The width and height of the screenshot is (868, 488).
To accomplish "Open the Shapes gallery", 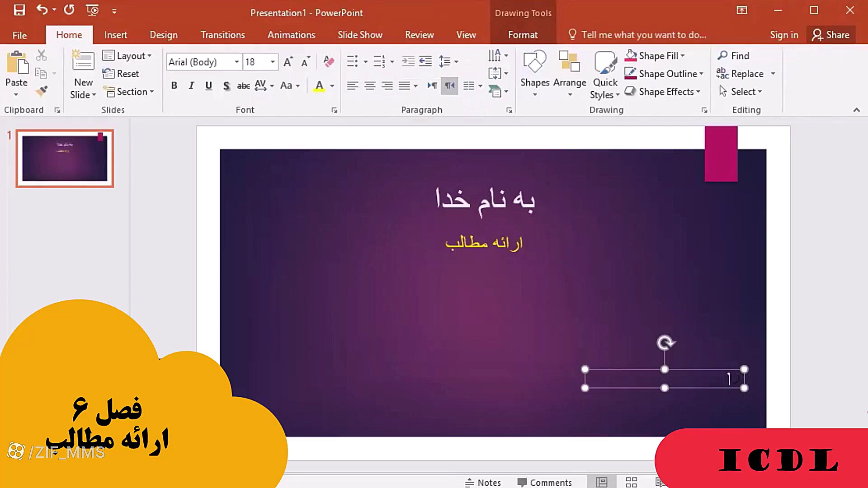I will (535, 74).
